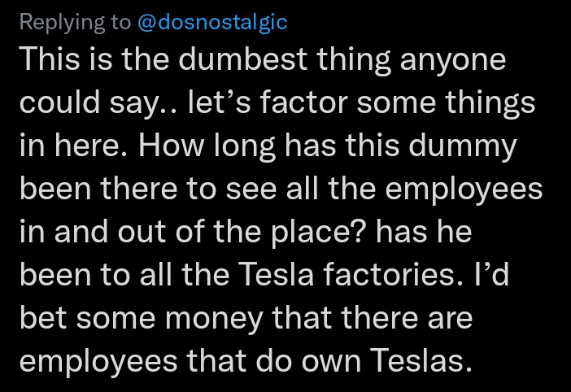571x392 pixels.
Task: Click the word "bet" in the tweet
Action: 43,318
